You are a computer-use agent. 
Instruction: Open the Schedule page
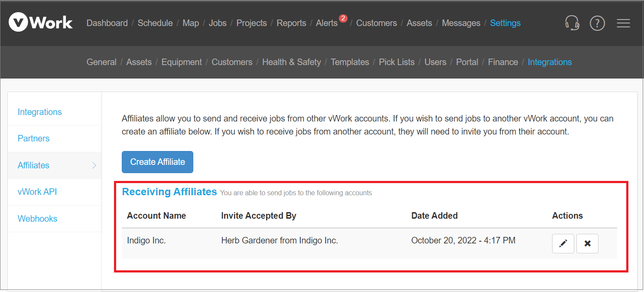click(x=155, y=23)
